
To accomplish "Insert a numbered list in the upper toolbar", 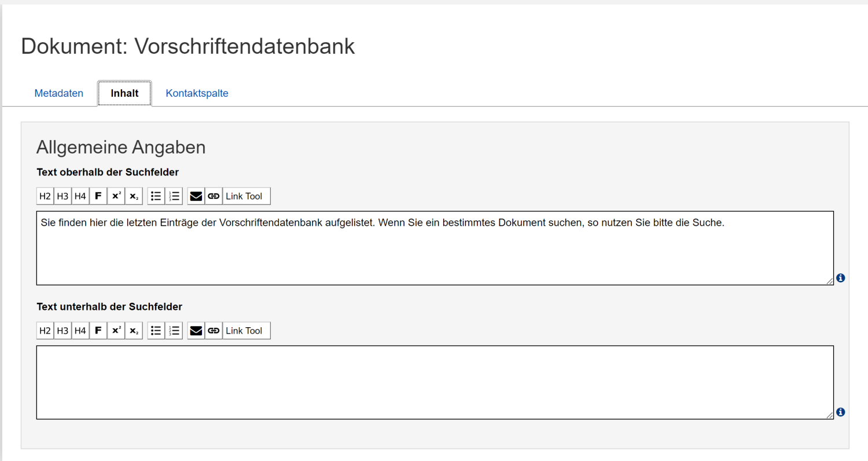I will pos(174,196).
